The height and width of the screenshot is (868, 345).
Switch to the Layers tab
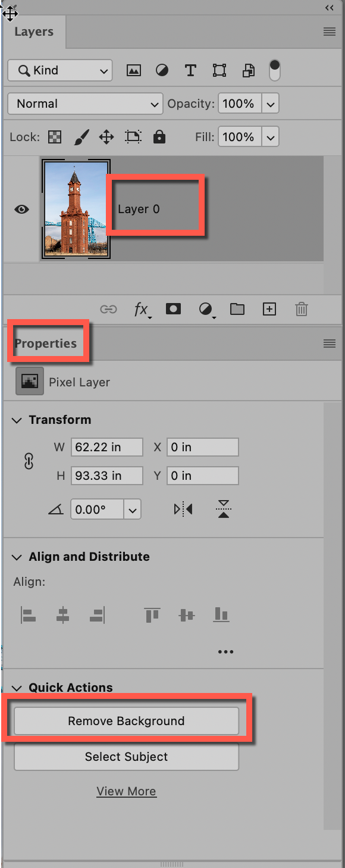point(34,32)
